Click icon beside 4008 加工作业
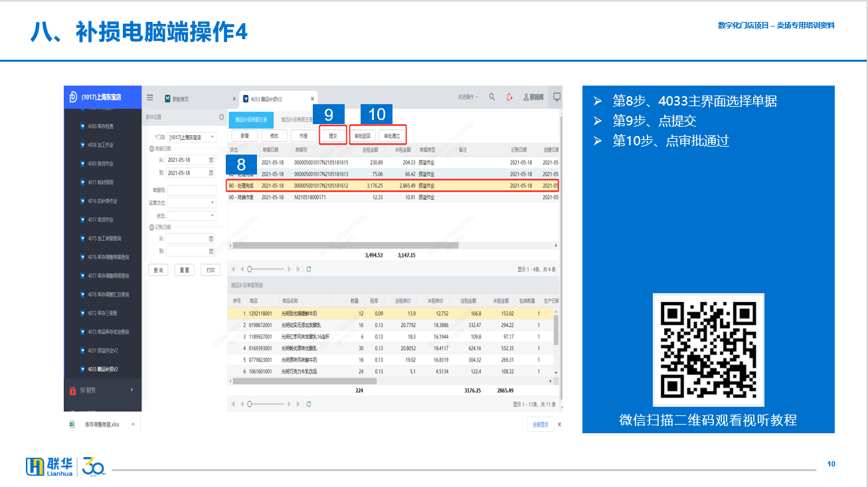The width and height of the screenshot is (868, 487). coord(82,145)
